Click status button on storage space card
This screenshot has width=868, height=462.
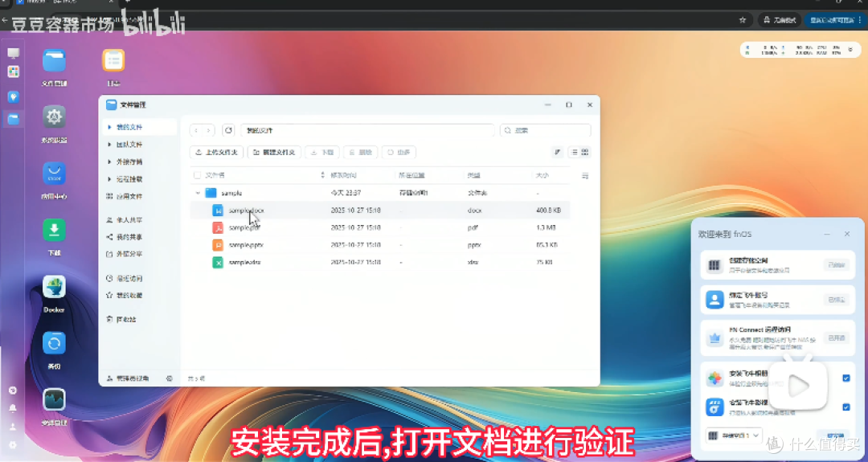tap(836, 265)
